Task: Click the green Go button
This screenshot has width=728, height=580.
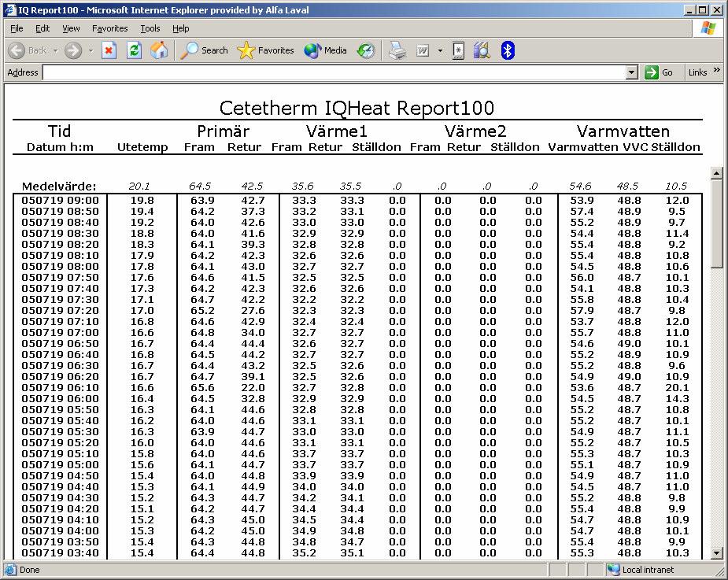Action: click(x=660, y=72)
